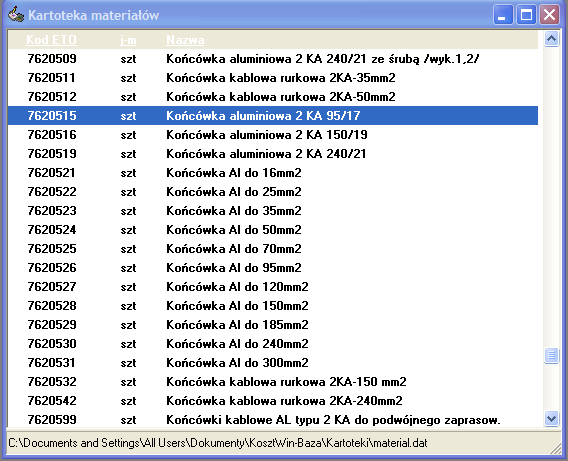Sort list by Nazwa column header
The width and height of the screenshot is (568, 461).
point(185,40)
